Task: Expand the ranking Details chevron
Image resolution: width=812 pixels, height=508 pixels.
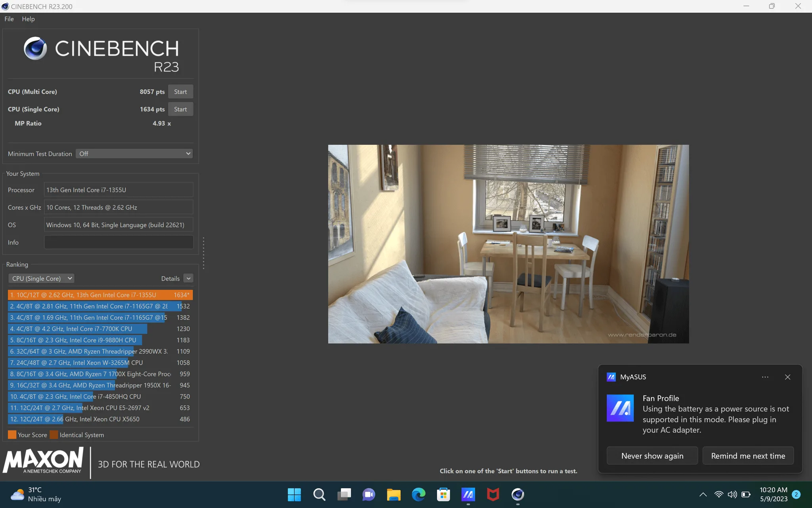Action: (189, 279)
